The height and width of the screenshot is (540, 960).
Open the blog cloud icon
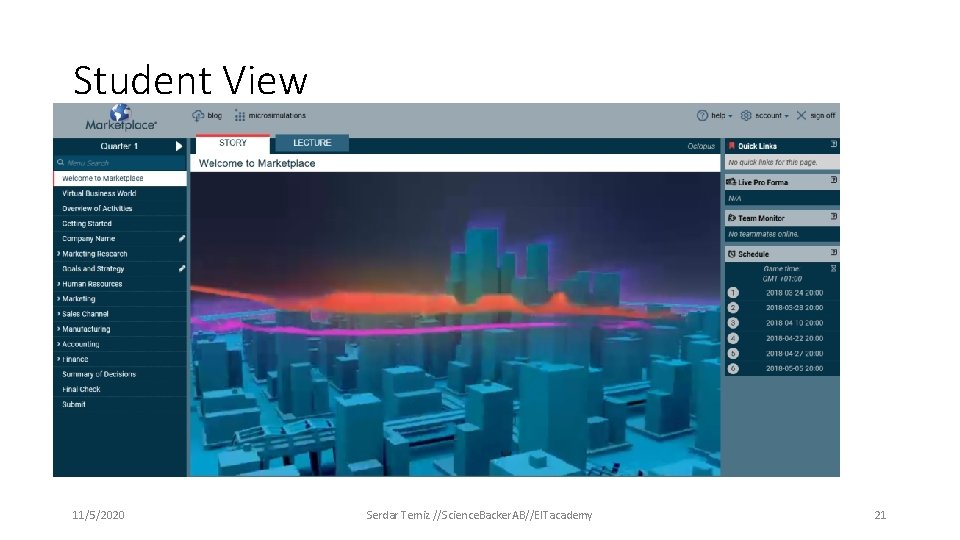198,115
